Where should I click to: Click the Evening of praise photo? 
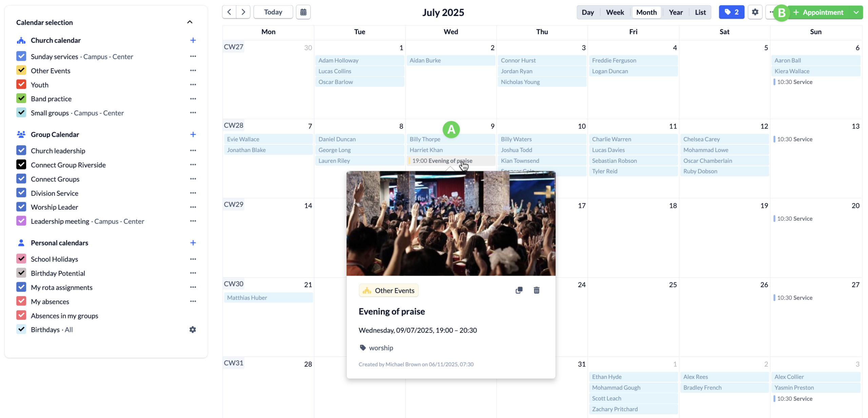coord(451,224)
